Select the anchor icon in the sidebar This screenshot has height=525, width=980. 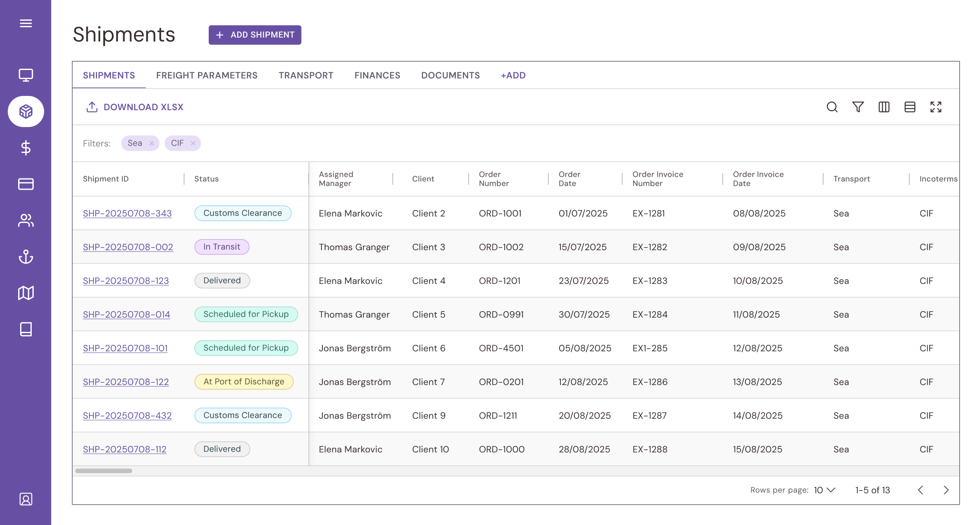tap(26, 257)
